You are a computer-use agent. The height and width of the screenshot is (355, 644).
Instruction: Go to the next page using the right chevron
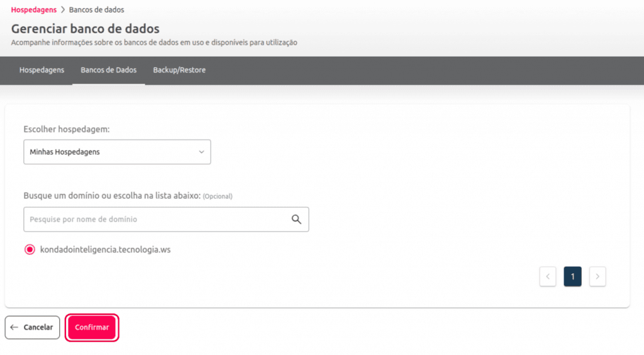pyautogui.click(x=597, y=276)
